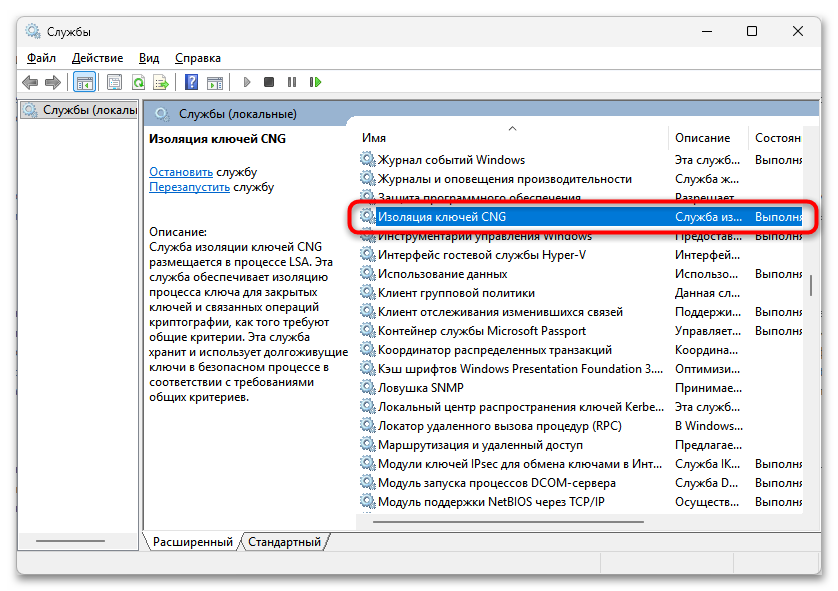Sort by the Описание column header
The width and height of the screenshot is (838, 591).
(708, 138)
